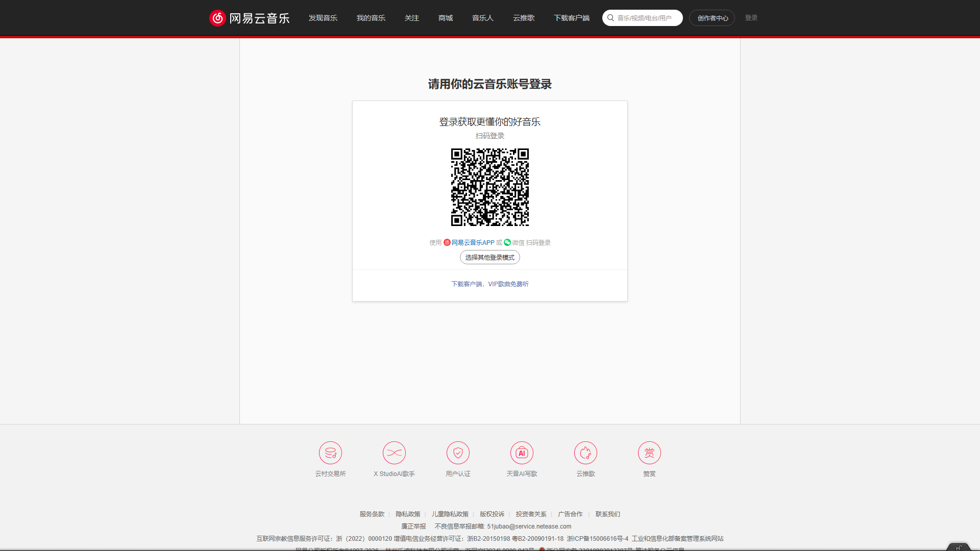Image resolution: width=980 pixels, height=551 pixels.
Task: Open the 服务条款 footer link
Action: pos(372,514)
